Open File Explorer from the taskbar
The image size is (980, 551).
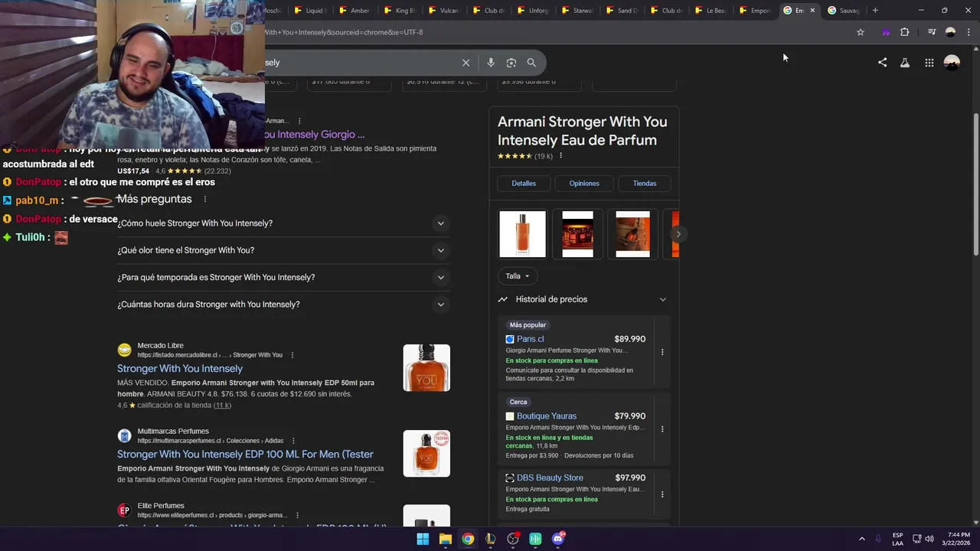(x=446, y=539)
